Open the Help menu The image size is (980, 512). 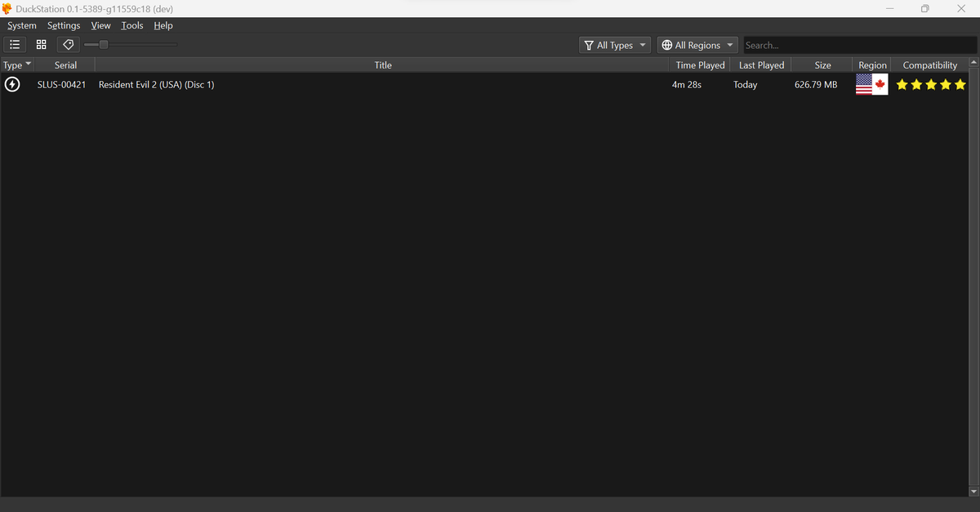(x=163, y=25)
